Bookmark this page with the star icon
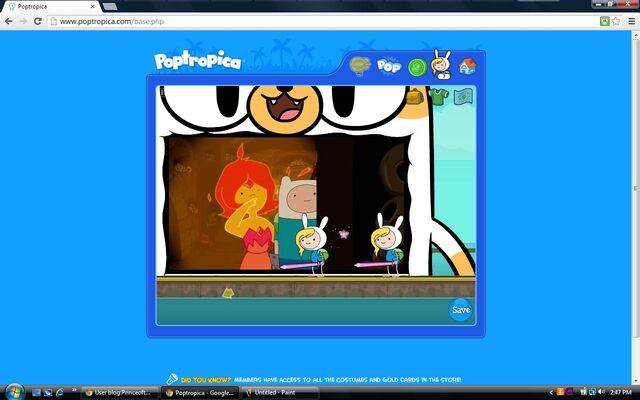 (616, 21)
